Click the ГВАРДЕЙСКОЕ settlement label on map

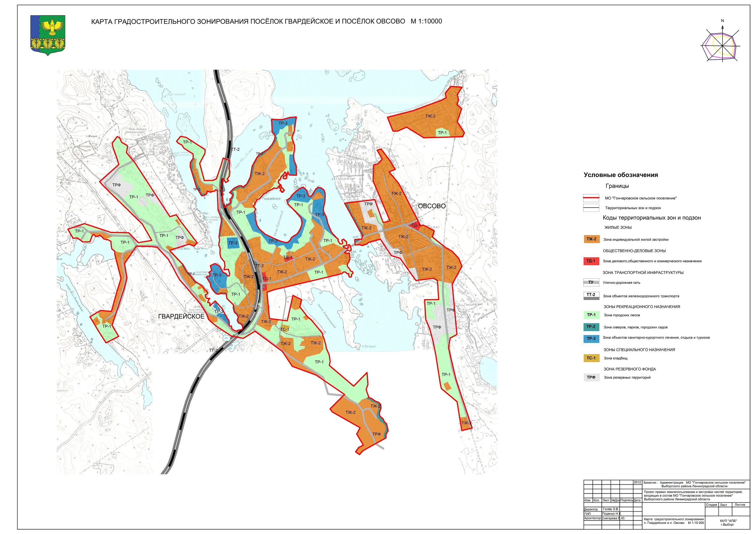point(181,316)
